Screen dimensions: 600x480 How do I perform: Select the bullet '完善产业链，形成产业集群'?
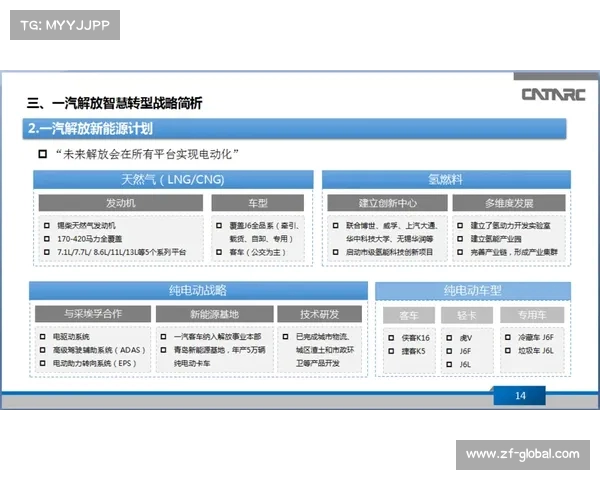[514, 252]
